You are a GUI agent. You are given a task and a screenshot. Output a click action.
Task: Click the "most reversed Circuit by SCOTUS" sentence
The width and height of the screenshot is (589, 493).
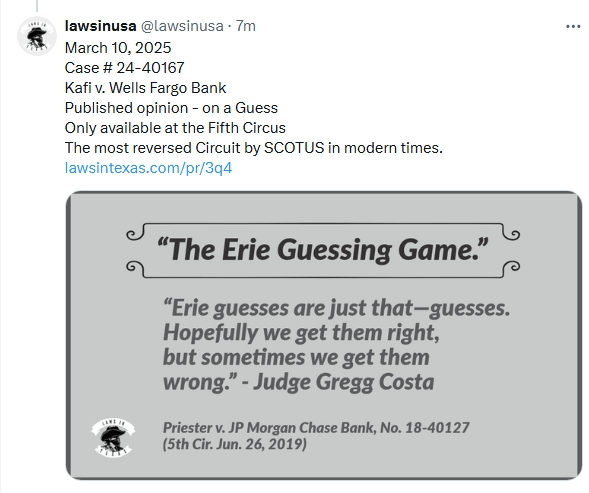254,148
